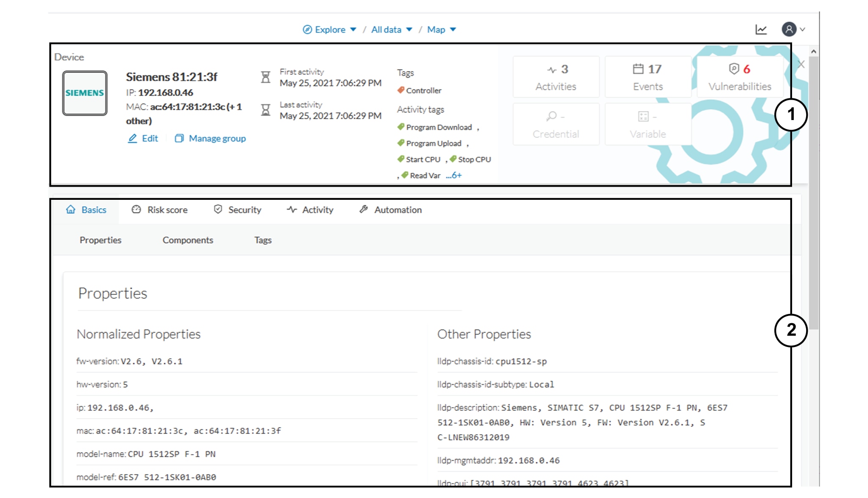This screenshot has width=868, height=498.
Task: Click the device name Siemens 81:21:3f
Action: (x=171, y=77)
